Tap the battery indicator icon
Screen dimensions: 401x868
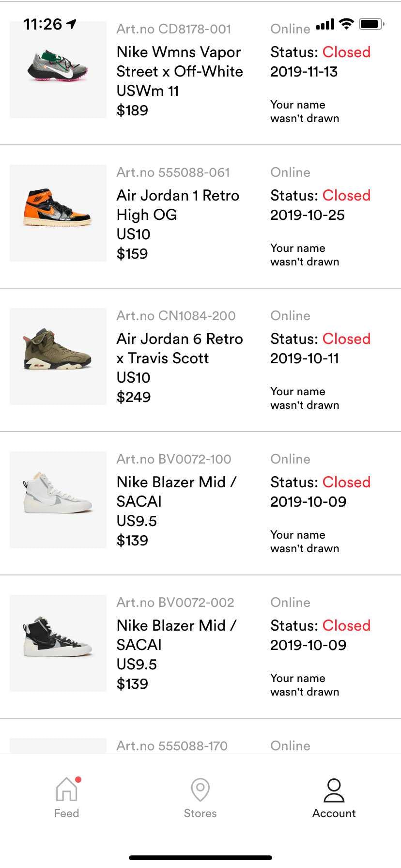[371, 24]
